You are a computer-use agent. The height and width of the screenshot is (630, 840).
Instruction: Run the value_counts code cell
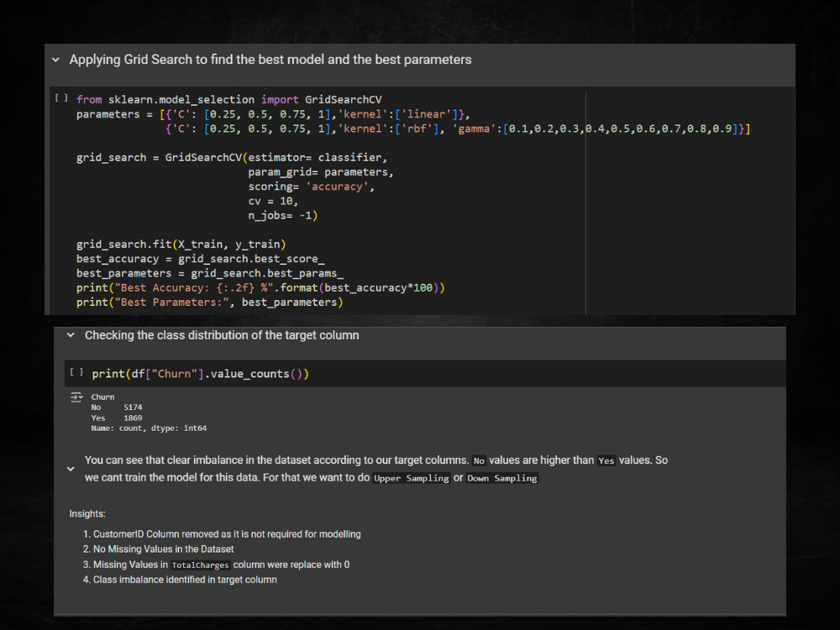(76, 372)
